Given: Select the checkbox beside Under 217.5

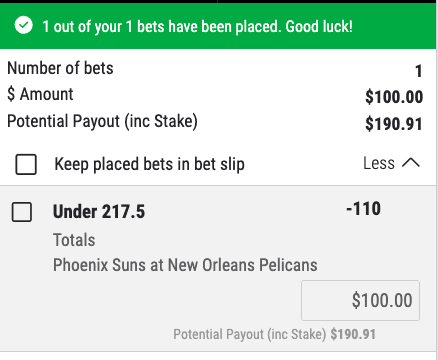Looking at the screenshot, I should 22,212.
